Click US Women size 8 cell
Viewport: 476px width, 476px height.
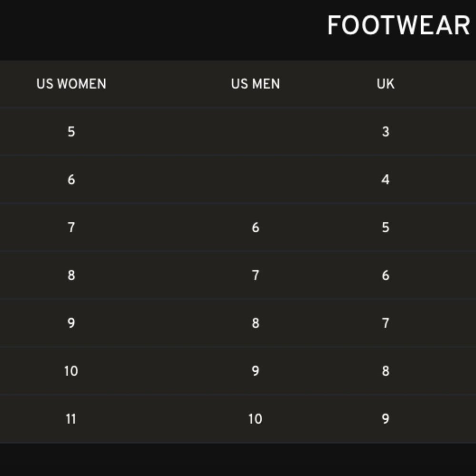(71, 275)
